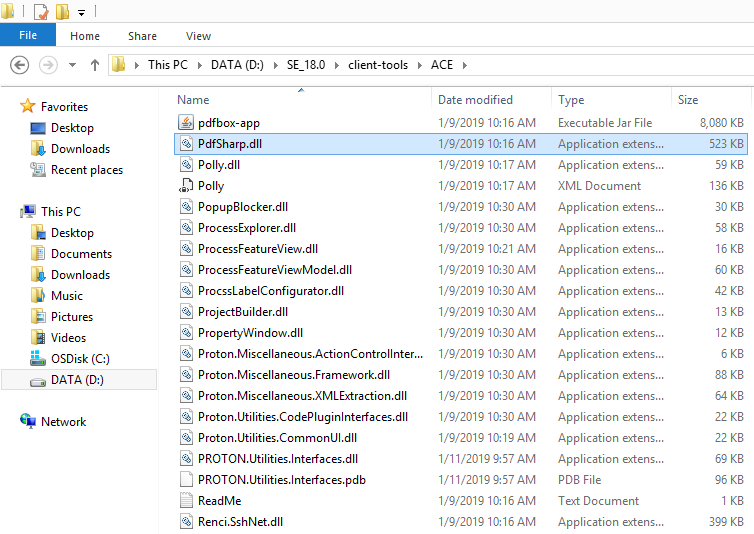The image size is (754, 534).
Task: Click the Back navigation arrow
Action: (20, 65)
